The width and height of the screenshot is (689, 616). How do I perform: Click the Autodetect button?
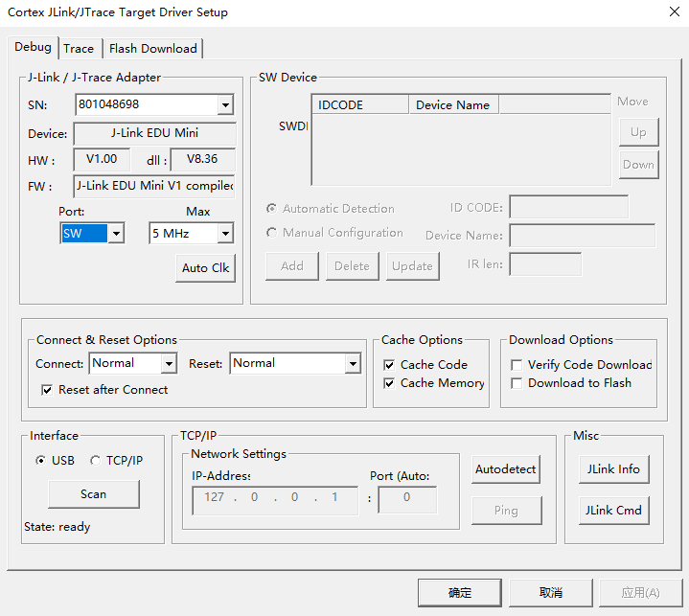point(506,469)
